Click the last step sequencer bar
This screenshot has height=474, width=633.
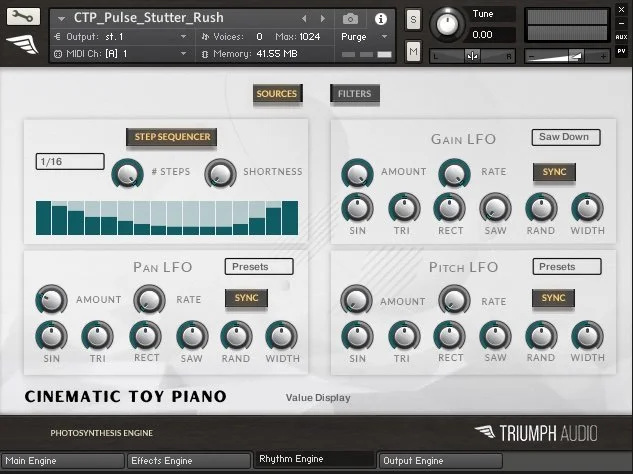coord(290,218)
